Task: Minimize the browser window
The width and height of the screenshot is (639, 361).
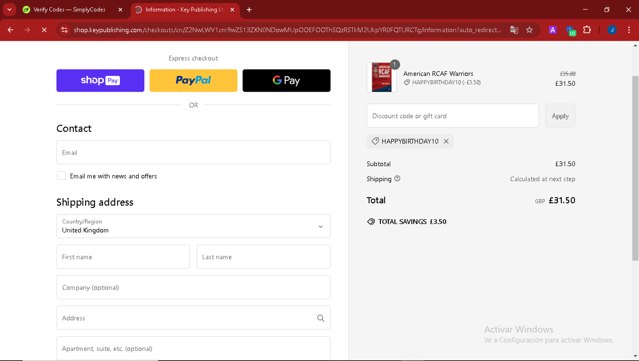Action: [585, 9]
